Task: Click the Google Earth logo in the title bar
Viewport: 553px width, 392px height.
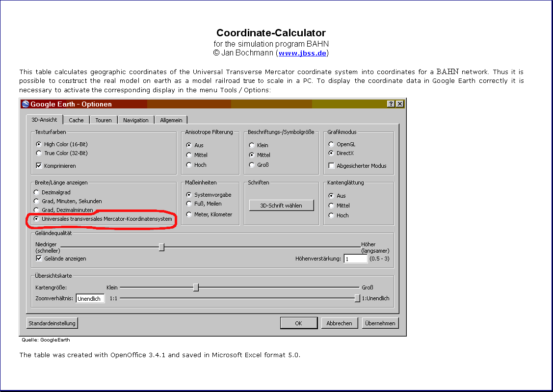Action: (x=26, y=104)
